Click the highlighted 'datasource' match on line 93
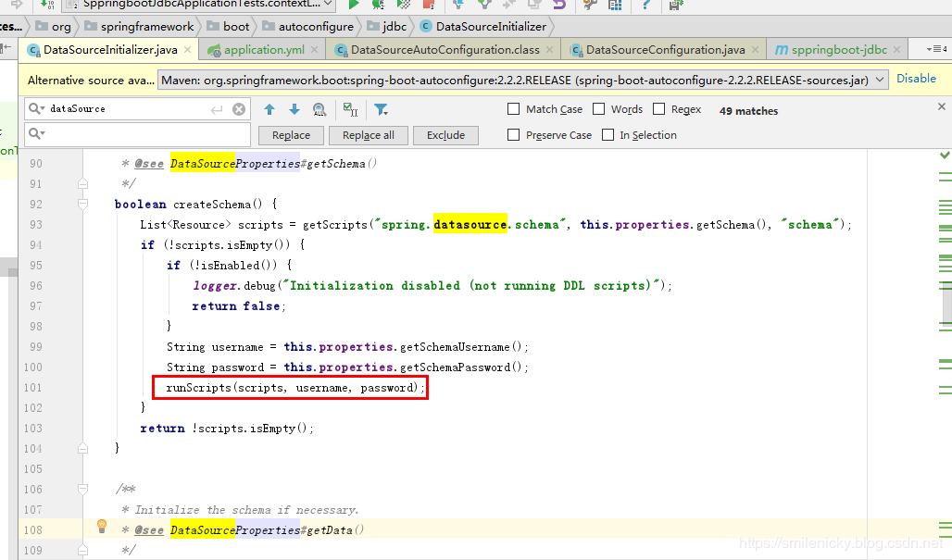The height and width of the screenshot is (560, 952). point(470,225)
